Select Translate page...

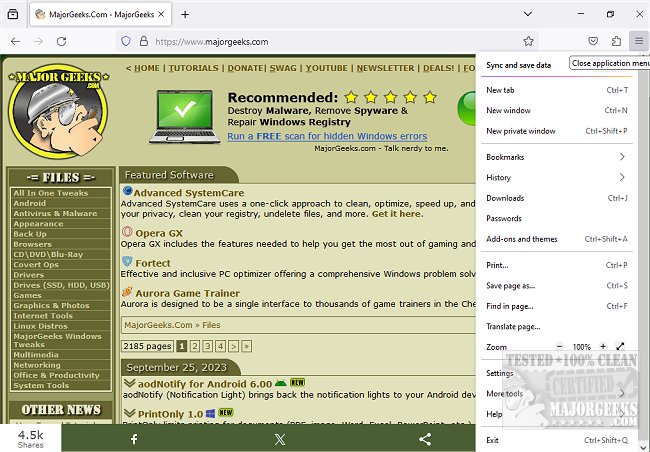(x=557, y=326)
